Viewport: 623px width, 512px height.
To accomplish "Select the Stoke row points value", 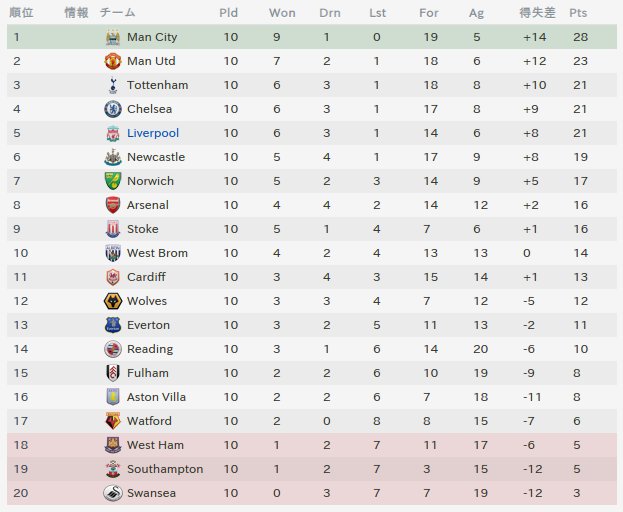I will point(580,229).
